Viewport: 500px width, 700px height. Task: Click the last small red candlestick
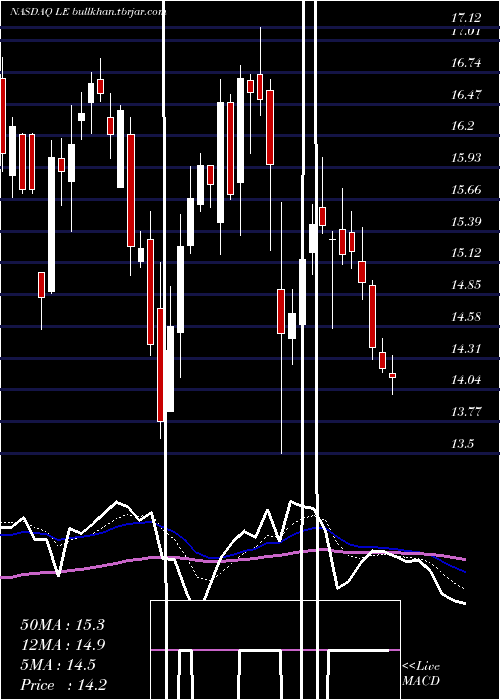click(392, 375)
